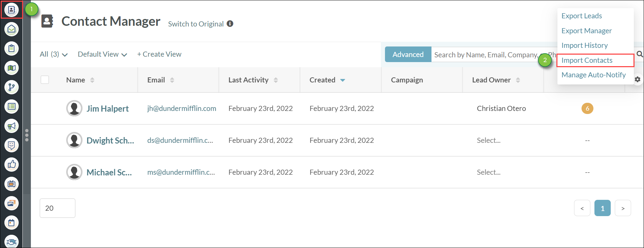Go to next page with > button
The image size is (644, 248).
pyautogui.click(x=623, y=208)
